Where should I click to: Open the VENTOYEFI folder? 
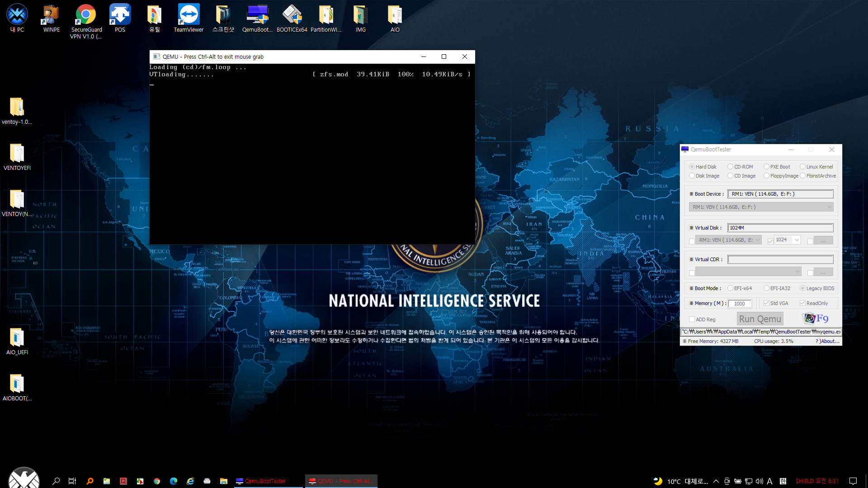pyautogui.click(x=17, y=157)
